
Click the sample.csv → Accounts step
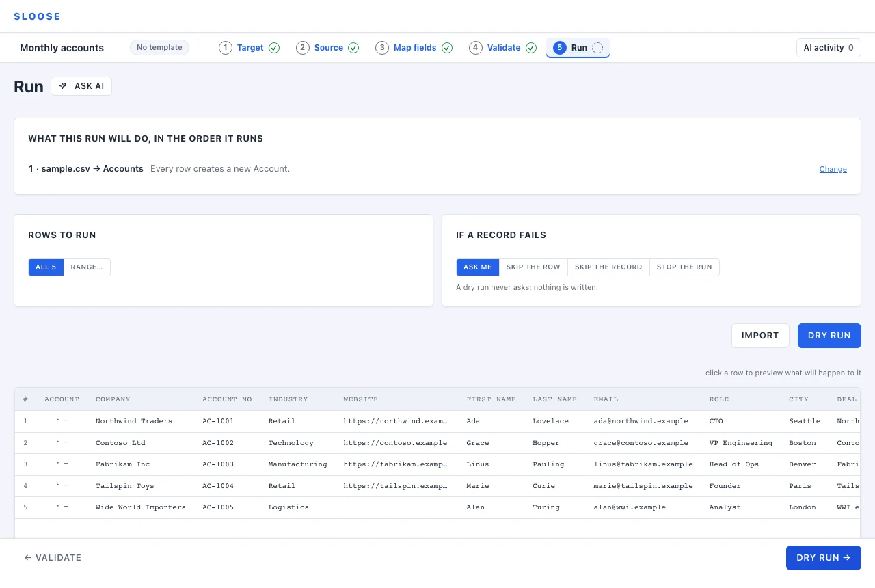85,169
